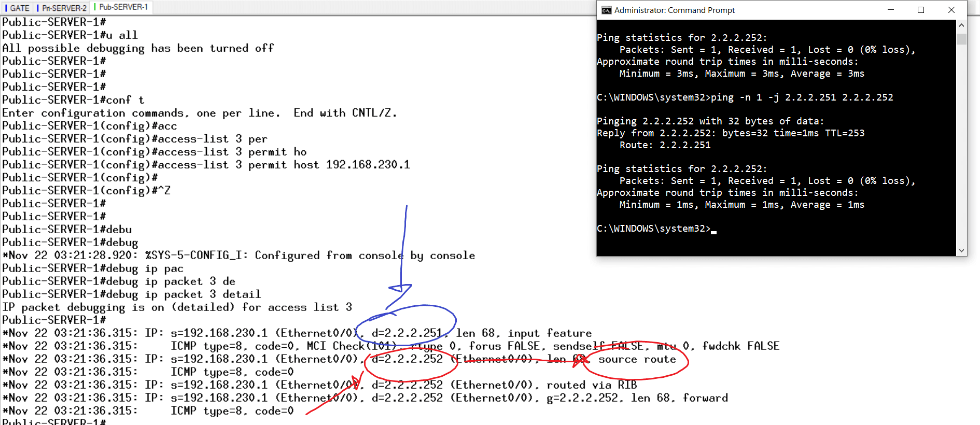Click the 'Public-SERVER-1(config)#acc' line

tap(89, 126)
